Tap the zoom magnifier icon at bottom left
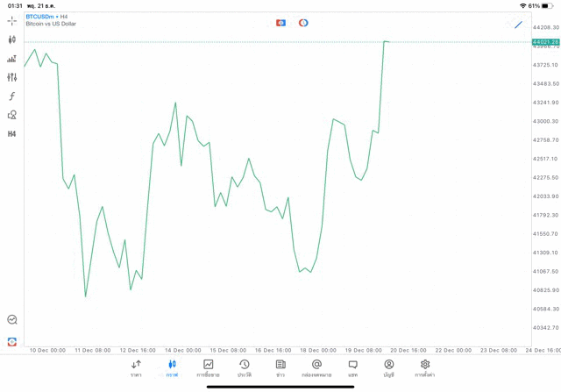 11,320
